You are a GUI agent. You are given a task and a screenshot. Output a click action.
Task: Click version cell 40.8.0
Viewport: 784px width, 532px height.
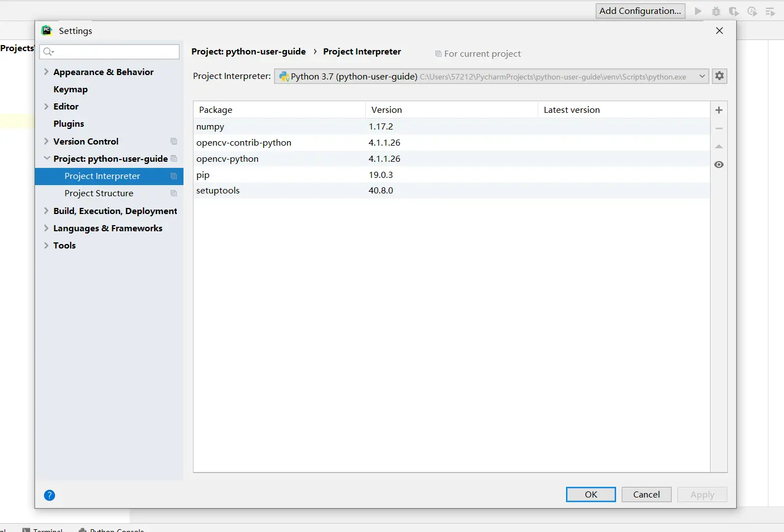pyautogui.click(x=381, y=191)
